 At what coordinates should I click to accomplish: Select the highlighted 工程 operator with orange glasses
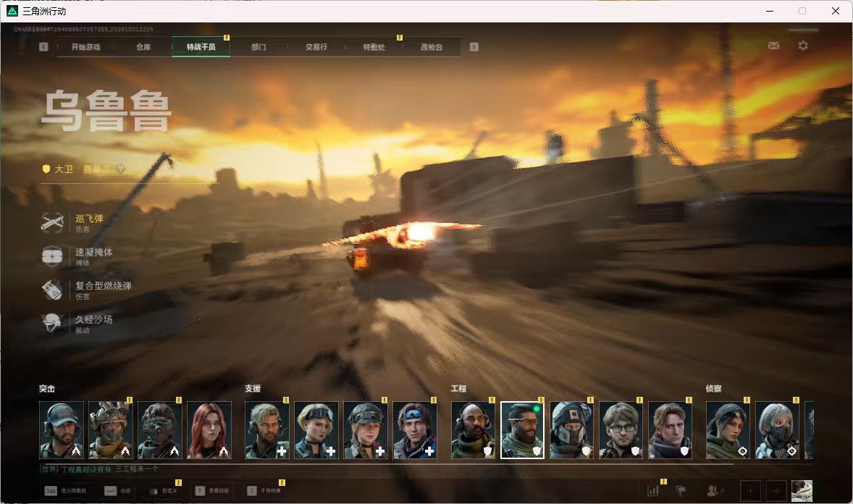[522, 430]
